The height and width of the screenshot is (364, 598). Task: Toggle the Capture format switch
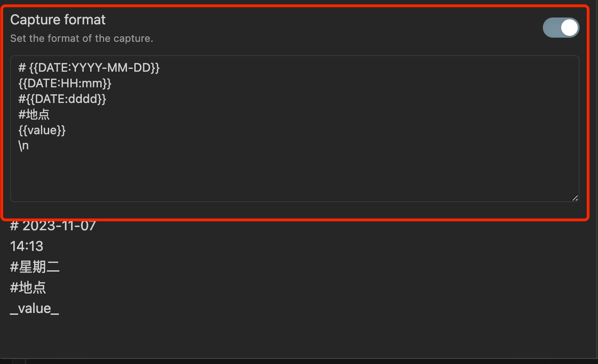coord(561,28)
